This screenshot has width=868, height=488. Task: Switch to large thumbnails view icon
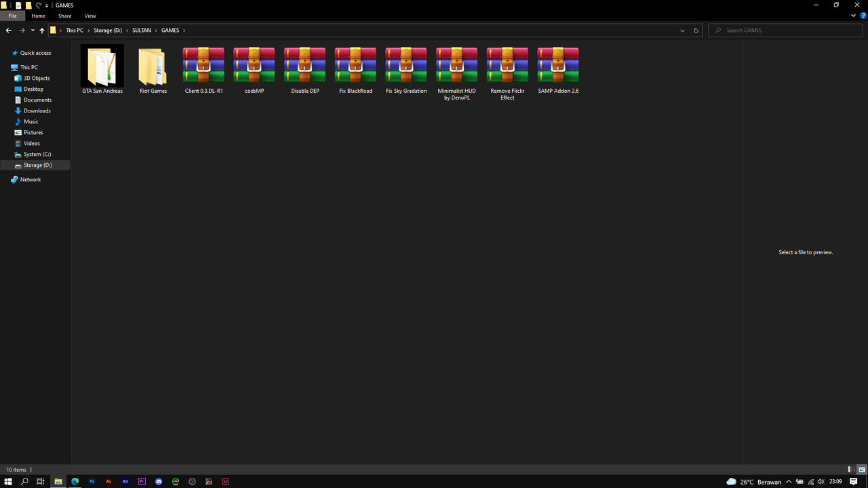[x=861, y=469]
